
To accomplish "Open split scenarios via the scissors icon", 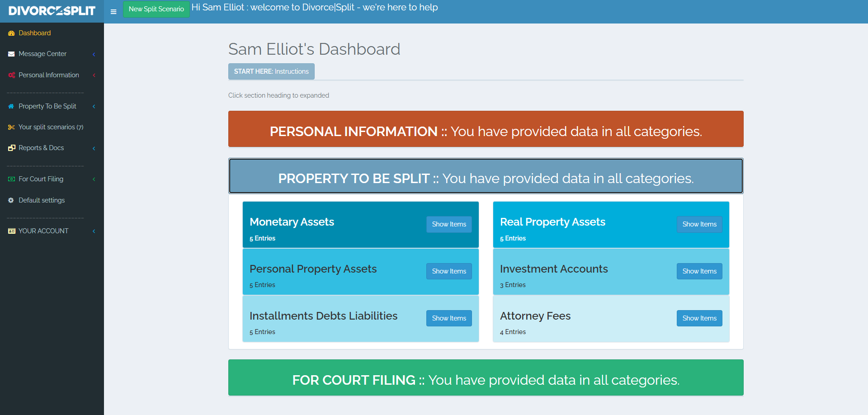I will [x=10, y=127].
